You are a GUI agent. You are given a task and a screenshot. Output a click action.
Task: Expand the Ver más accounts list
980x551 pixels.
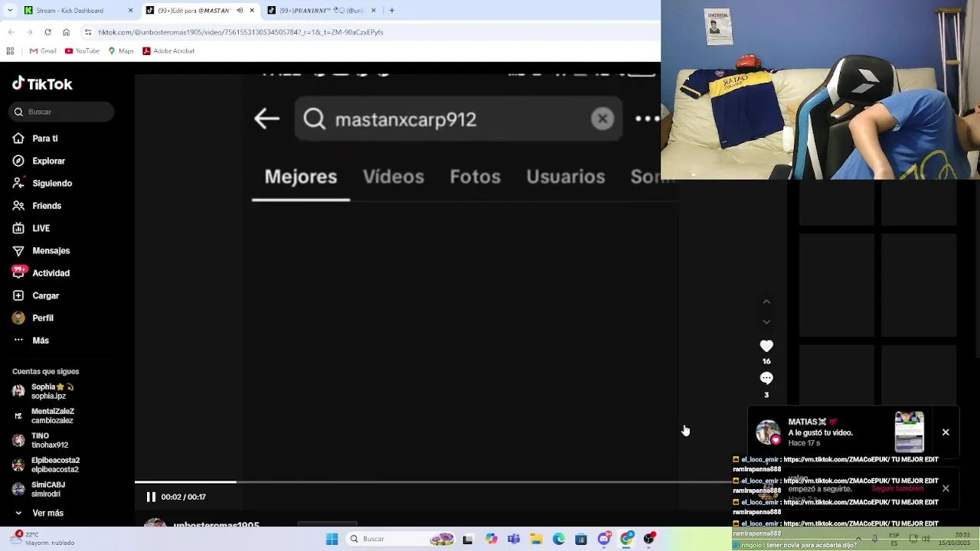[38, 514]
